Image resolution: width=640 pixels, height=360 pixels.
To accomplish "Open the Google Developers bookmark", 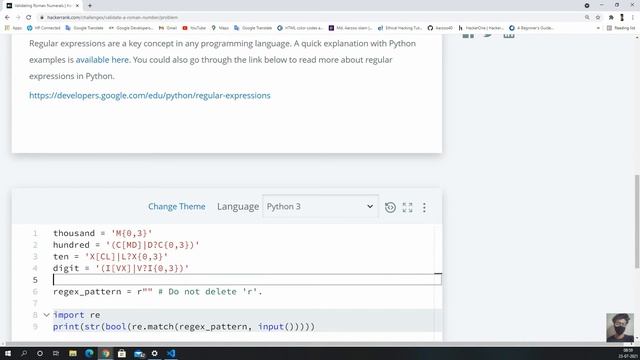I will 131,28.
